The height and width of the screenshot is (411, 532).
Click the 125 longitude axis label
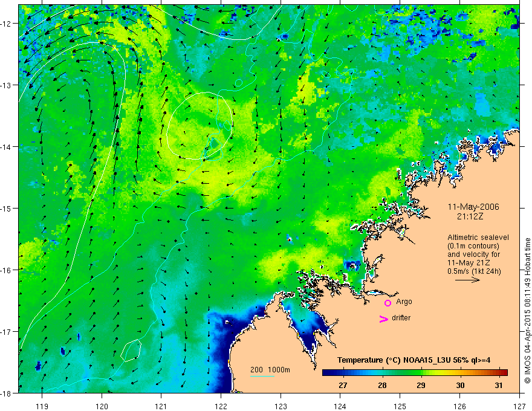[400, 407]
